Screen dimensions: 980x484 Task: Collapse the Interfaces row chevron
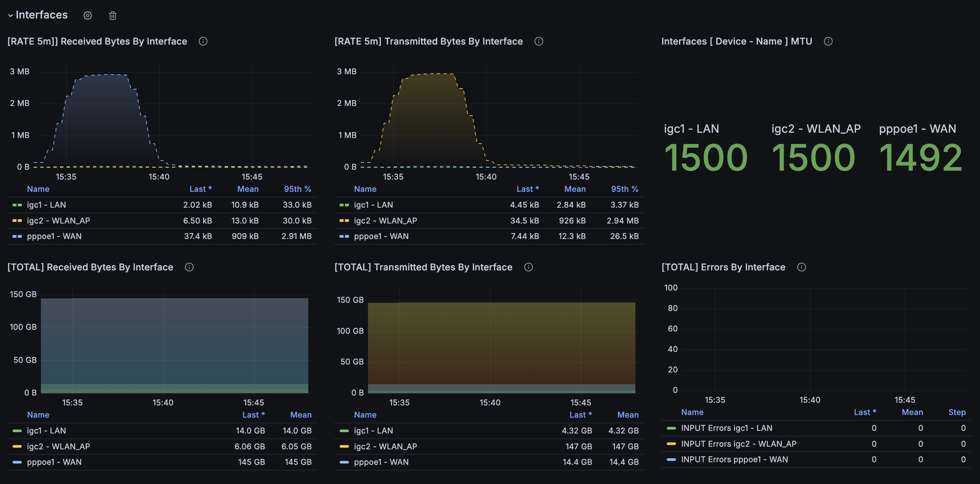click(11, 16)
